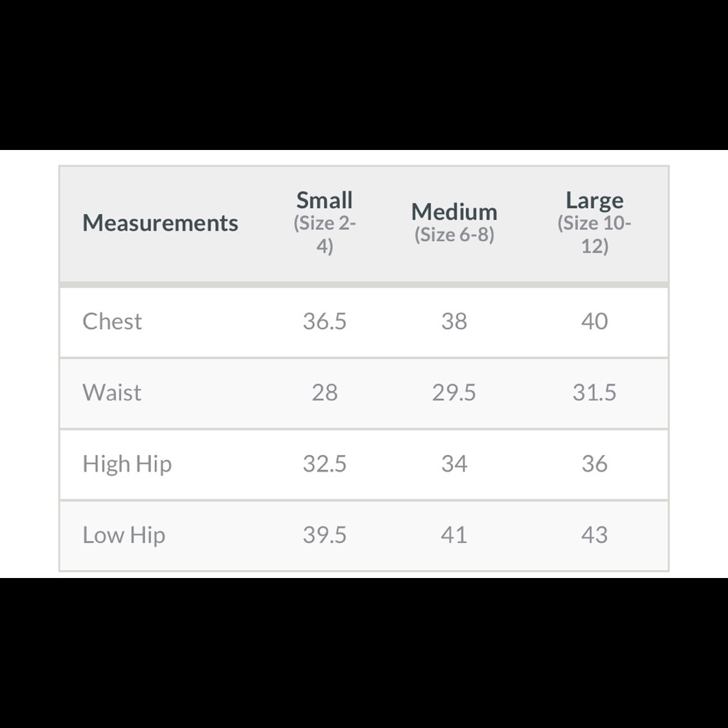This screenshot has height=728, width=728.
Task: Select the Low Hip row label
Action: pyautogui.click(x=124, y=535)
